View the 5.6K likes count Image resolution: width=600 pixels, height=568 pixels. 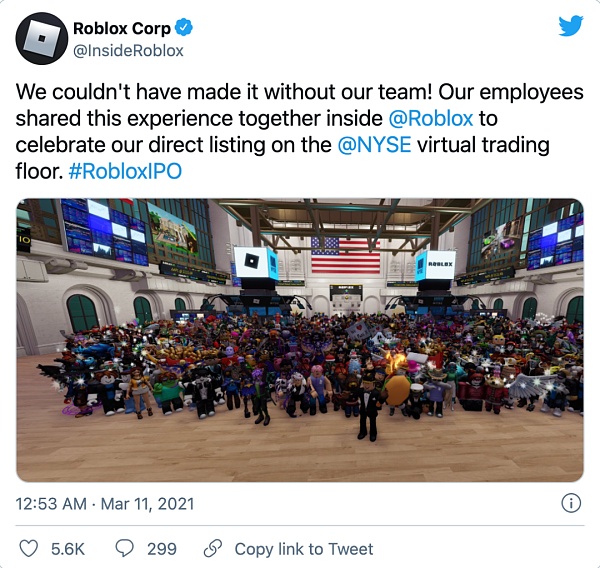[x=69, y=548]
